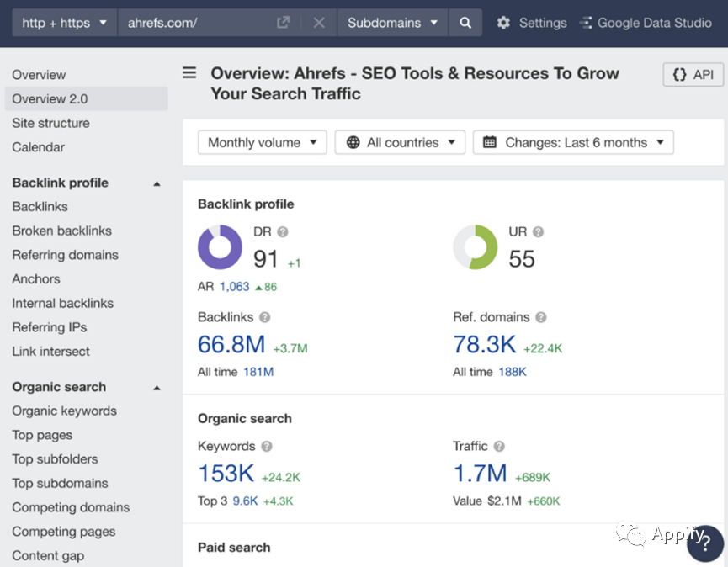
Task: Click the Top 3 keywords 9.6K link
Action: pyautogui.click(x=245, y=501)
